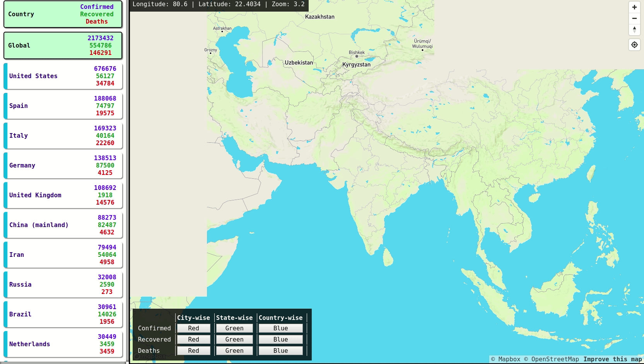Click the Country-wise column header

(x=281, y=318)
